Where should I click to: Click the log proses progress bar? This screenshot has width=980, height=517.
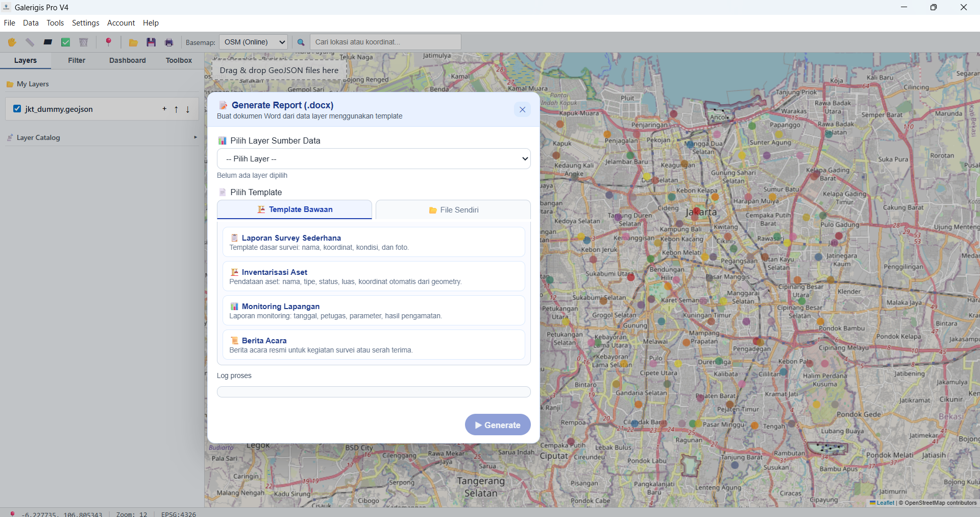[x=374, y=392]
